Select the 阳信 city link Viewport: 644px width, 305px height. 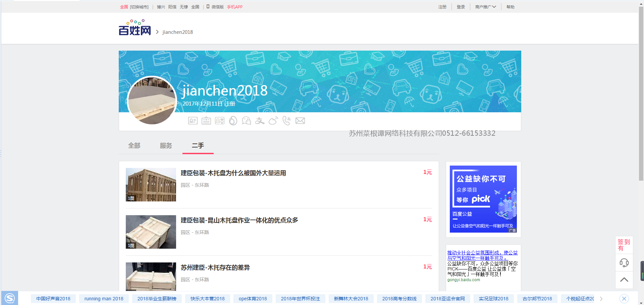coord(172,7)
